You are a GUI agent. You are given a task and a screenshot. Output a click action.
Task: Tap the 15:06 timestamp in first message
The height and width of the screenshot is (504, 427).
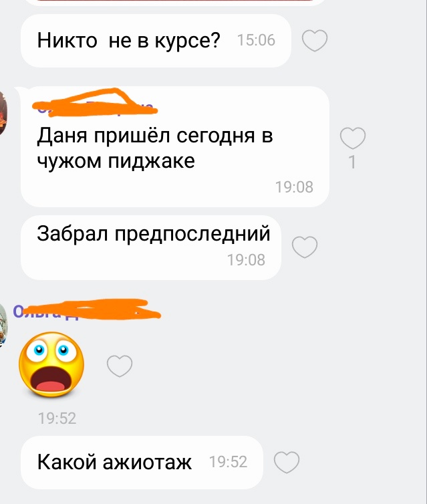click(x=256, y=40)
